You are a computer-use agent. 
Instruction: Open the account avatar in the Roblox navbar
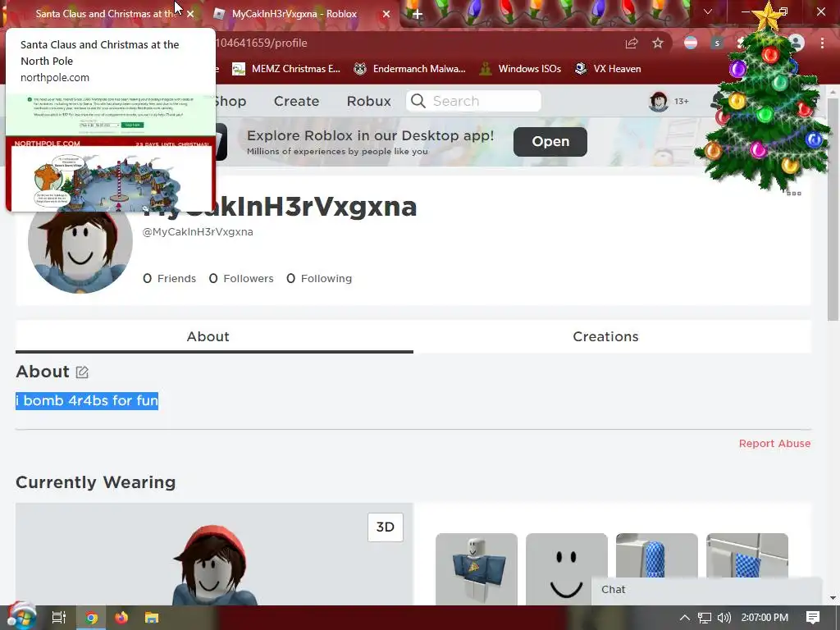point(659,101)
